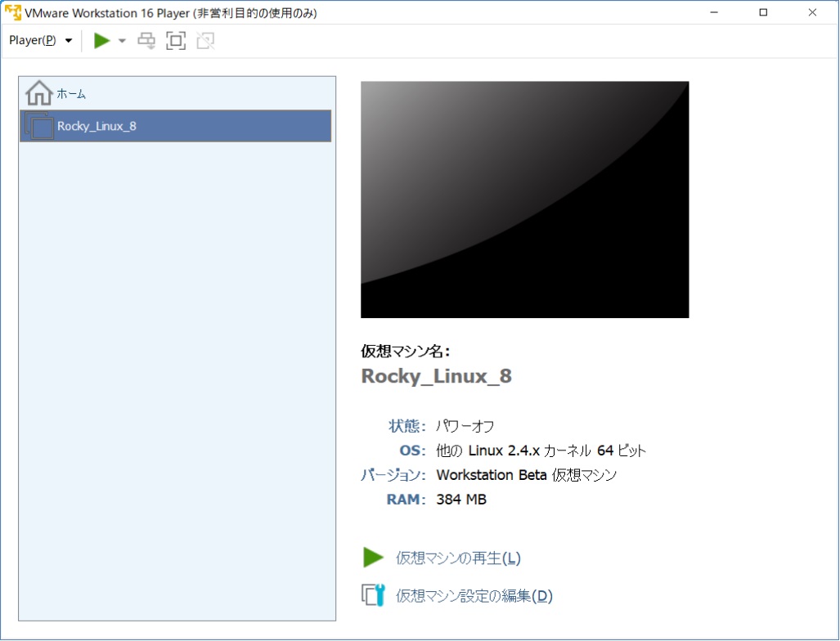Select the Home (ホーム) entry in library
Viewport: 840px width, 641px height.
tap(175, 93)
